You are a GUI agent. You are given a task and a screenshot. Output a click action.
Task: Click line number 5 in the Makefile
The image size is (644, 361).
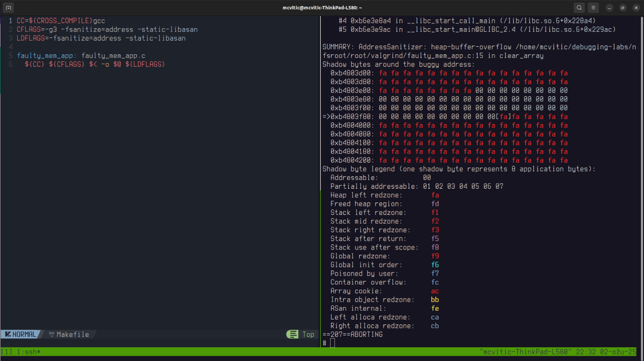coord(10,56)
